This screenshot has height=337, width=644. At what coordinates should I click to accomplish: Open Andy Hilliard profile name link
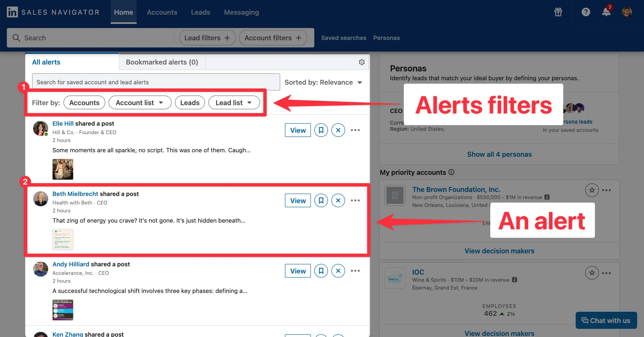pyautogui.click(x=71, y=264)
